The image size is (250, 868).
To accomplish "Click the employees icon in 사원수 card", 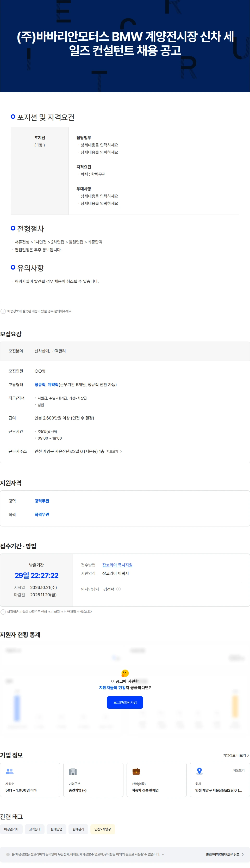I will 10,771.
